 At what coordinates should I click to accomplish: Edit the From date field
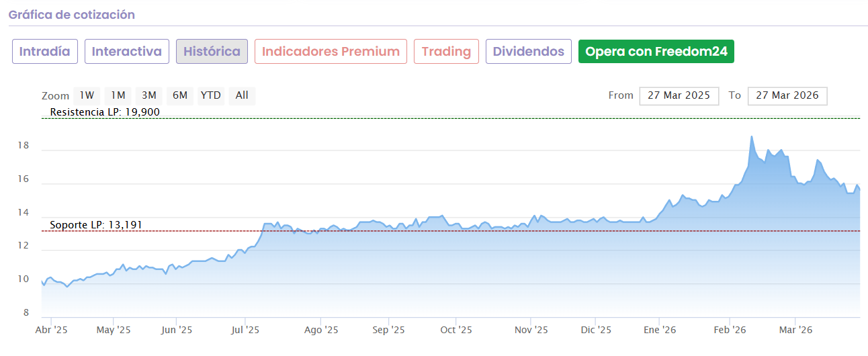pos(679,95)
